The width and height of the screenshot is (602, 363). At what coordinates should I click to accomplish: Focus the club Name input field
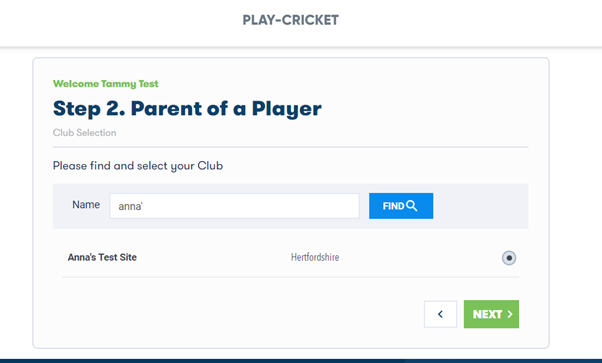[x=235, y=206]
